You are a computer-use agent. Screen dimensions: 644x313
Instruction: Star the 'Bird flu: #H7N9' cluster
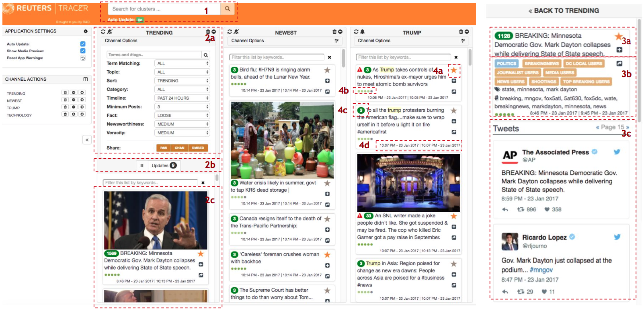click(x=327, y=70)
